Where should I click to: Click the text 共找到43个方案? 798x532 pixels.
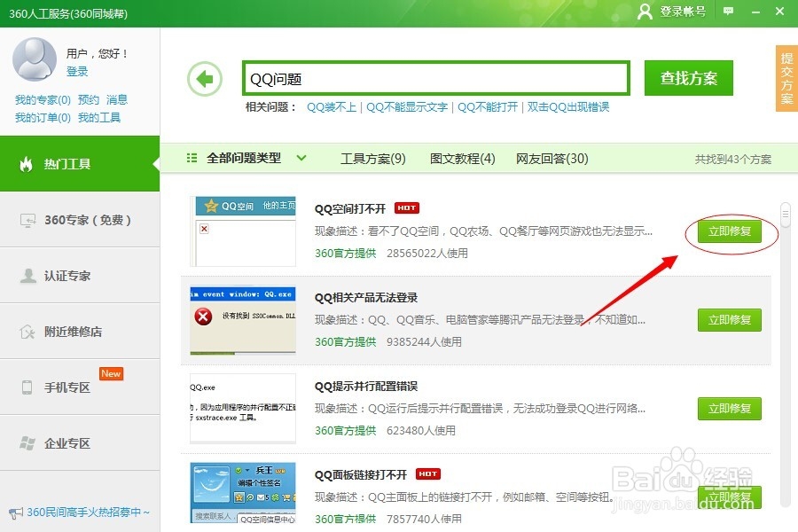pos(733,160)
